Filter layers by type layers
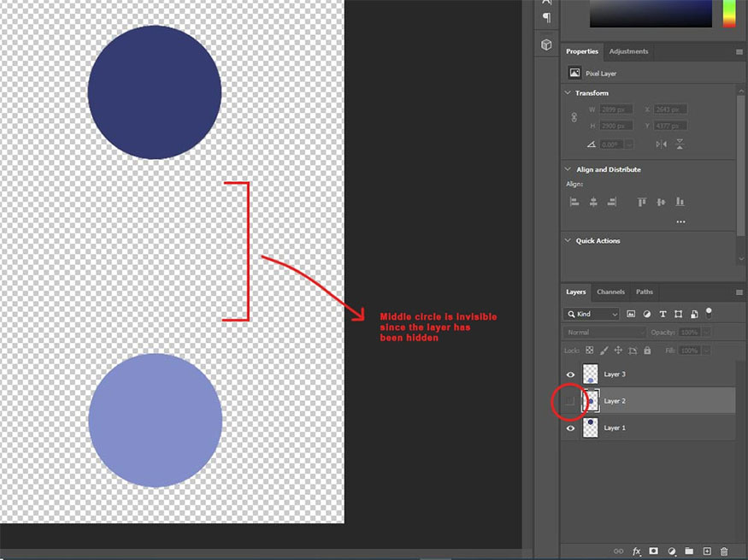The height and width of the screenshot is (560, 748). (x=663, y=314)
